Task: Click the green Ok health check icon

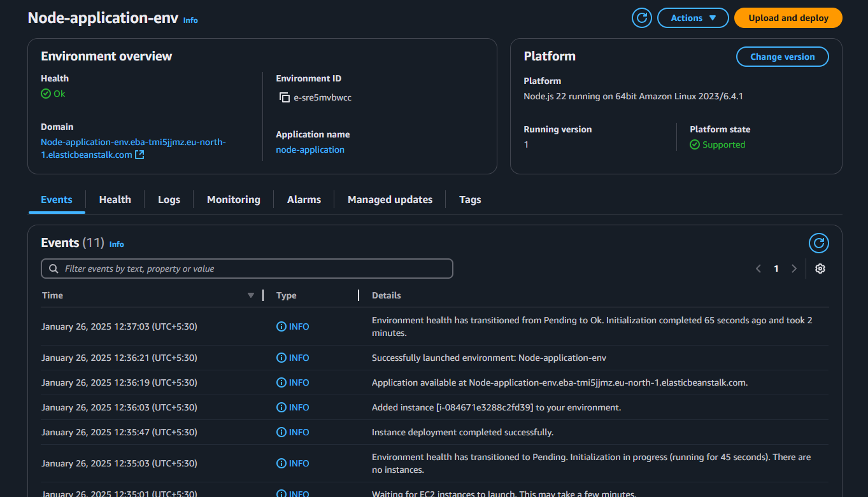Action: (46, 94)
